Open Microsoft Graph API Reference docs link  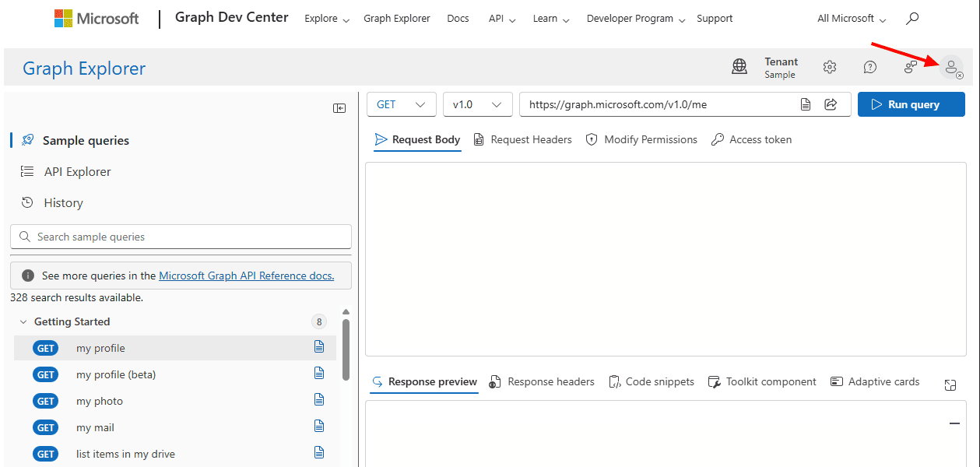pos(246,276)
